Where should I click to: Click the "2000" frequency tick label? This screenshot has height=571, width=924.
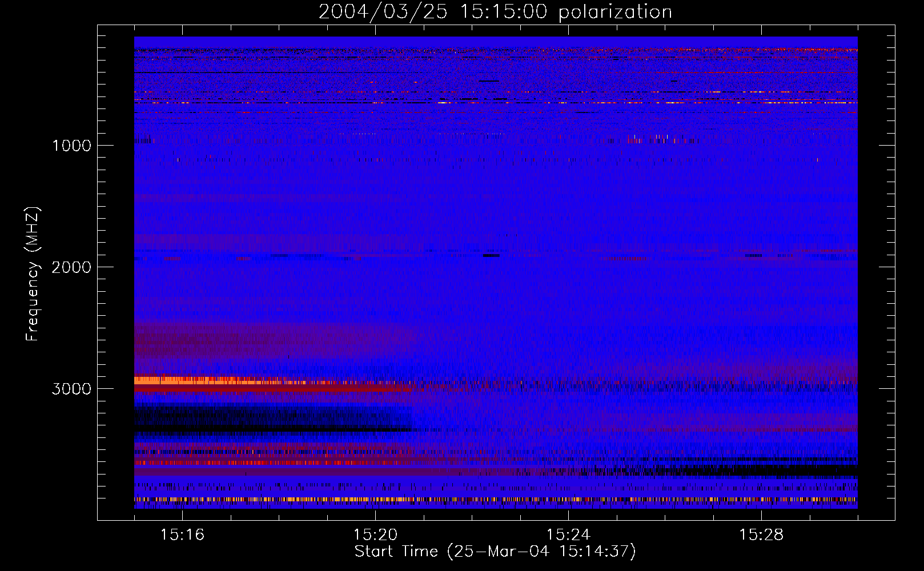point(71,267)
